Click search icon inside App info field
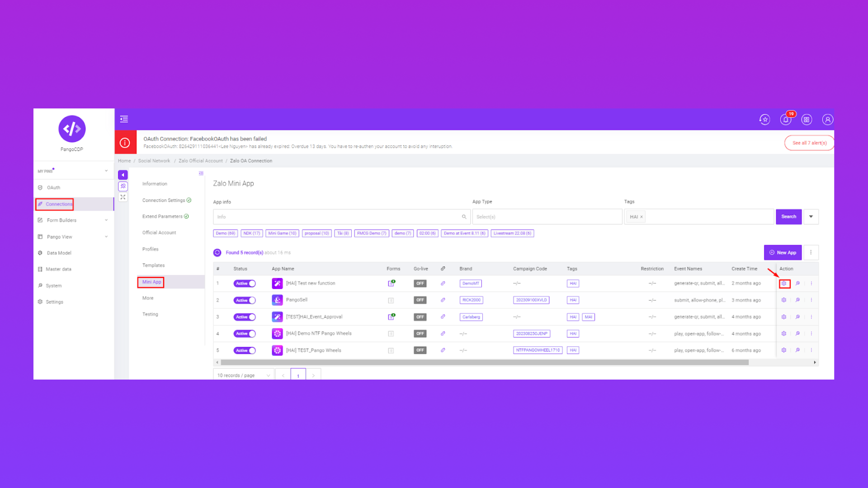Screen dimensions: 868x488 point(464,217)
